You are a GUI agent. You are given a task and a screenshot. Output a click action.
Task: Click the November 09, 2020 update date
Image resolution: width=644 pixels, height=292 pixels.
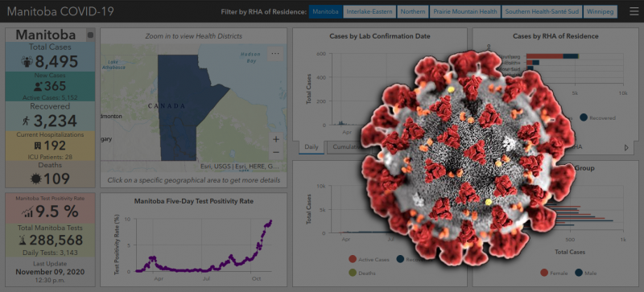click(x=50, y=272)
